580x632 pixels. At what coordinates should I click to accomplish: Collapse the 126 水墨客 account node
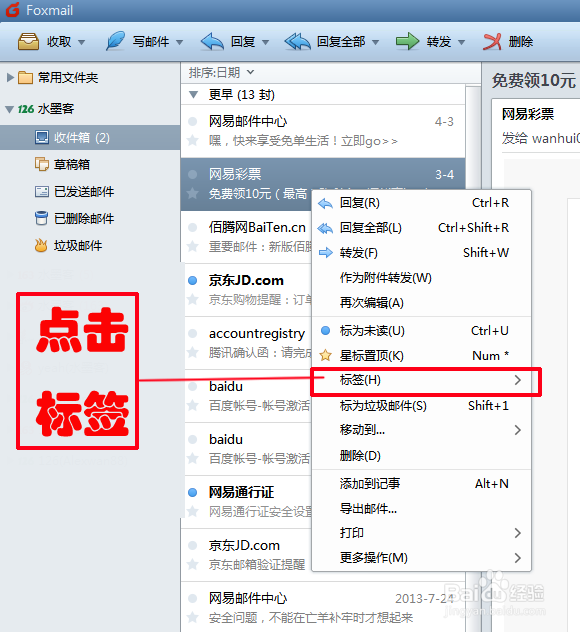(x=9, y=109)
